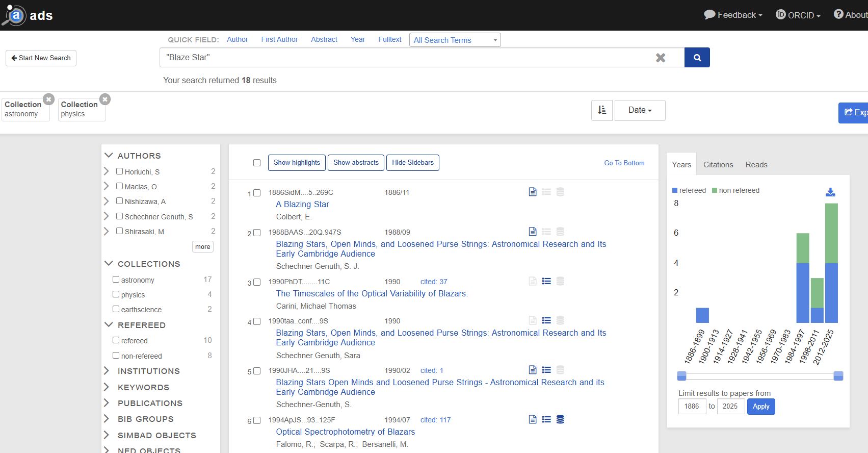Open the 'A Blazing Star' paper link
868x453 pixels.
302,204
